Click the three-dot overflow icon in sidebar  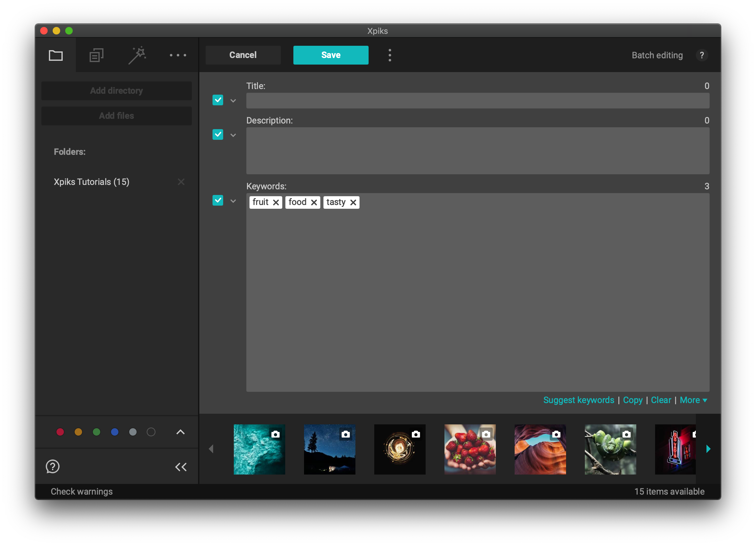178,55
